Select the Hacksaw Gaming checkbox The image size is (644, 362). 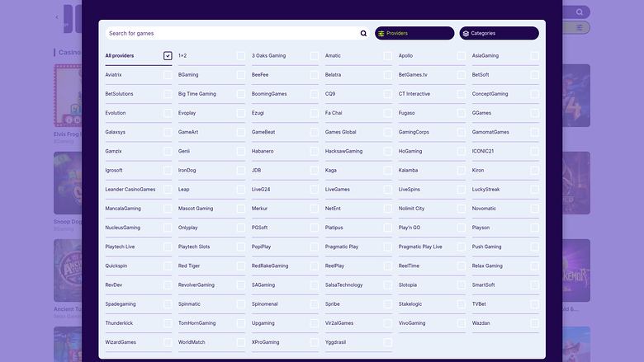point(388,152)
